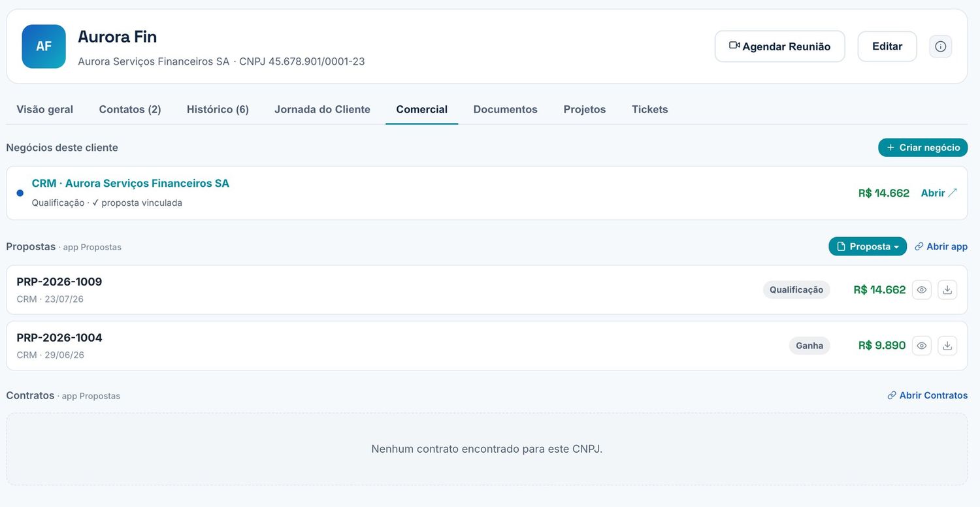
Task: Click the Ganha status badge
Action: click(x=809, y=346)
